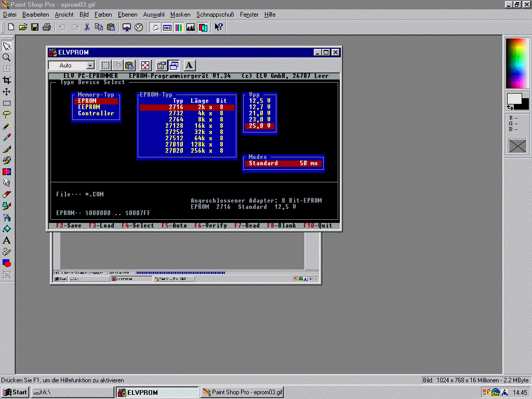Click EEPROM in the Memory-Typ list
This screenshot has width=532, height=399.
click(x=89, y=107)
